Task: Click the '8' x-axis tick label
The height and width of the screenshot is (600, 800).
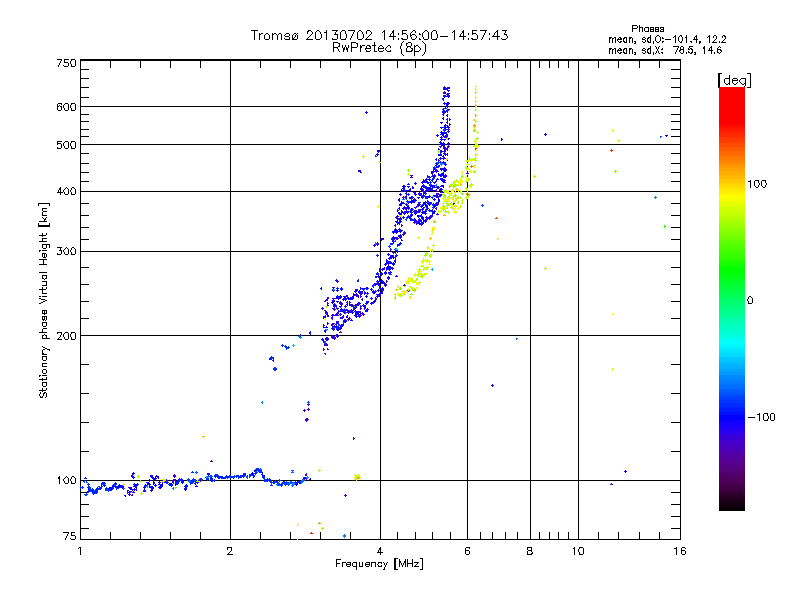Action: pyautogui.click(x=530, y=551)
